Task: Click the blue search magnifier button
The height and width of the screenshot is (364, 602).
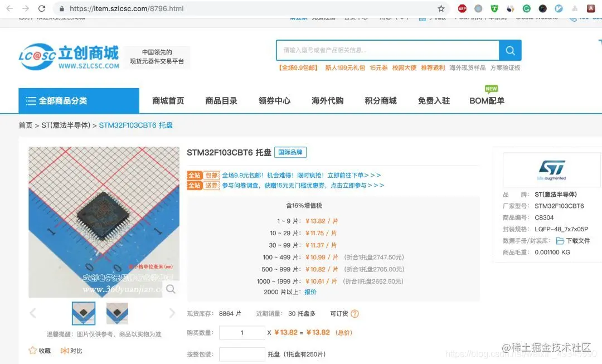Action: [x=510, y=50]
